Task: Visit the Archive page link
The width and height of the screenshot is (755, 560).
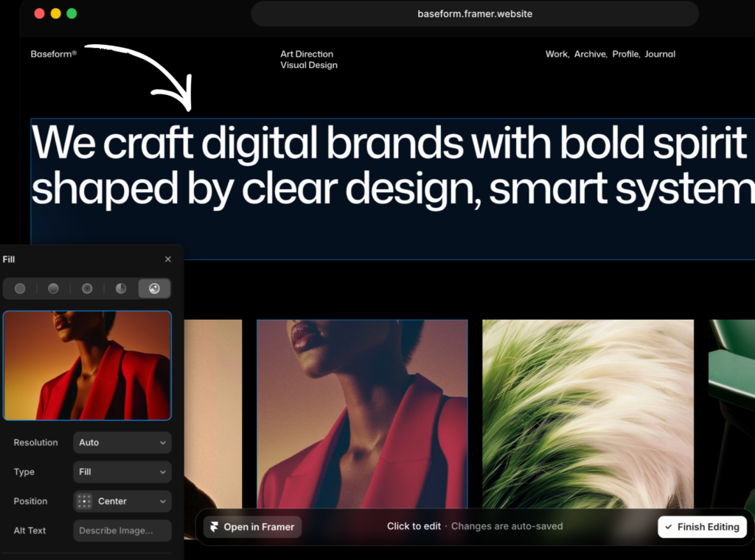Action: [590, 54]
